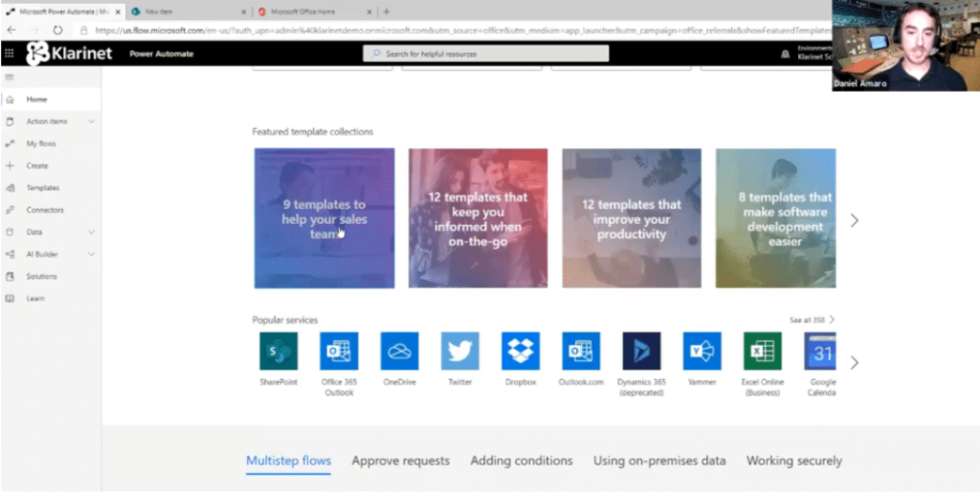Open Twitter service icon

coord(460,350)
